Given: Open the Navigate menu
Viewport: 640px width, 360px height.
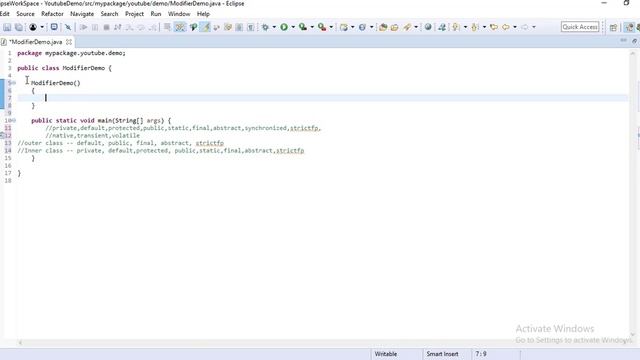Looking at the screenshot, I should coord(82,14).
